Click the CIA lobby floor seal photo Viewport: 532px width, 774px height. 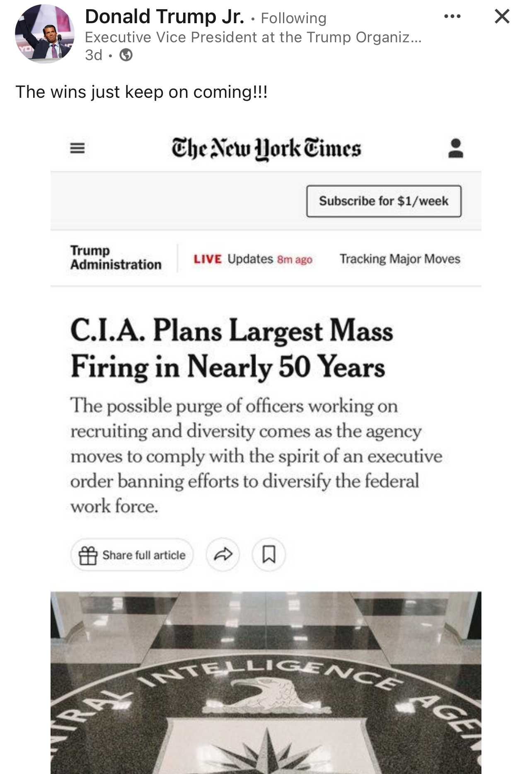click(x=266, y=682)
